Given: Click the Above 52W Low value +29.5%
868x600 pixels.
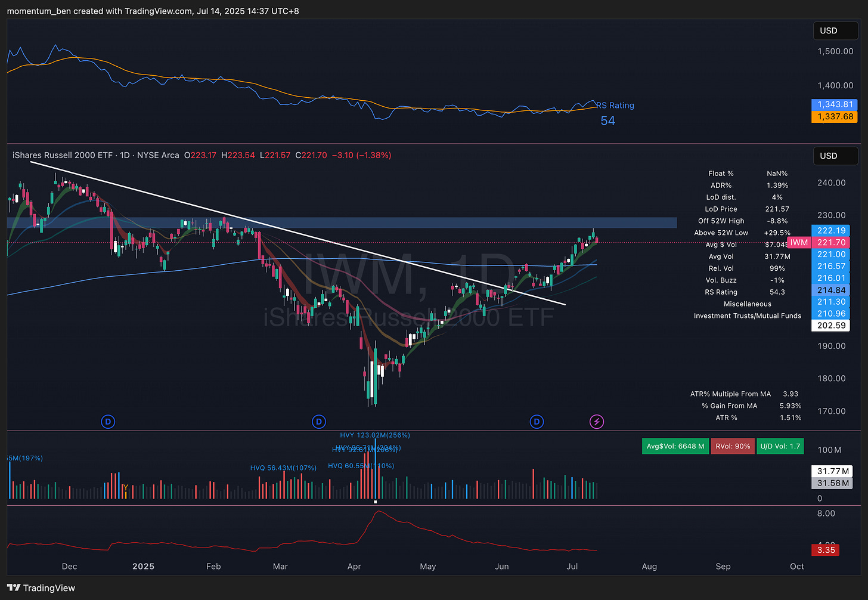Looking at the screenshot, I should coord(777,233).
